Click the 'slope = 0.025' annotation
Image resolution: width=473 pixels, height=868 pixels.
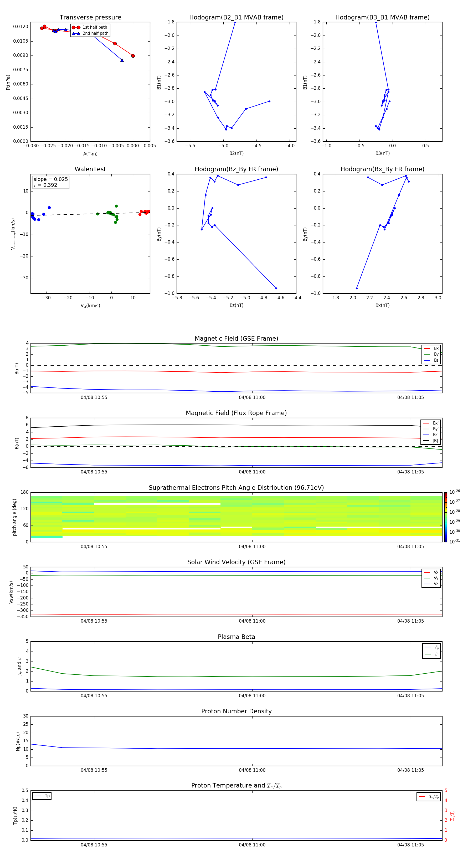(x=51, y=179)
